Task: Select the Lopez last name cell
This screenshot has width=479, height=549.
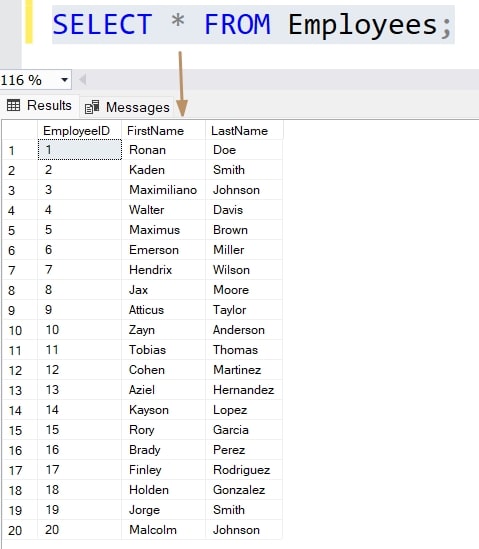Action: (244, 410)
